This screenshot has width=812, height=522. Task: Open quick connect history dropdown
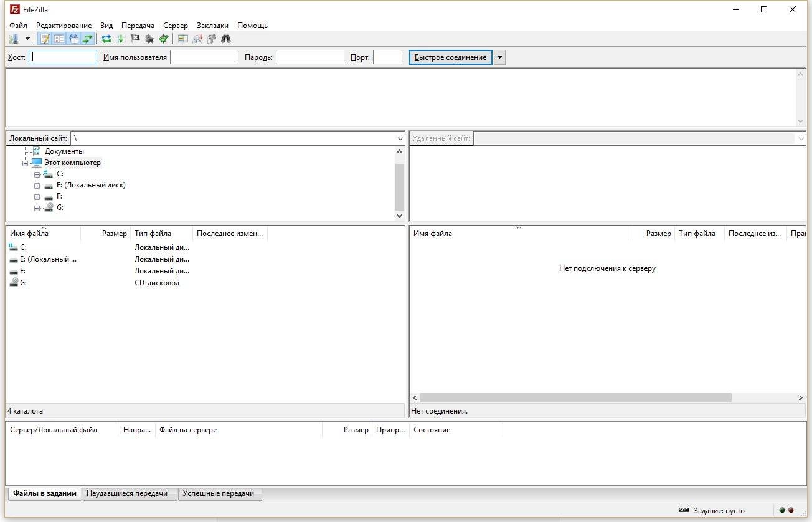499,57
